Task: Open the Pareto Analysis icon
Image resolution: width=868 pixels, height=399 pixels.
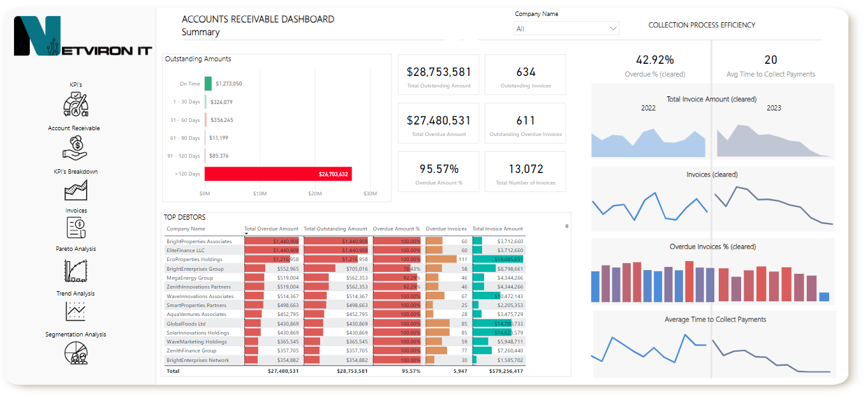Action: pos(75,270)
